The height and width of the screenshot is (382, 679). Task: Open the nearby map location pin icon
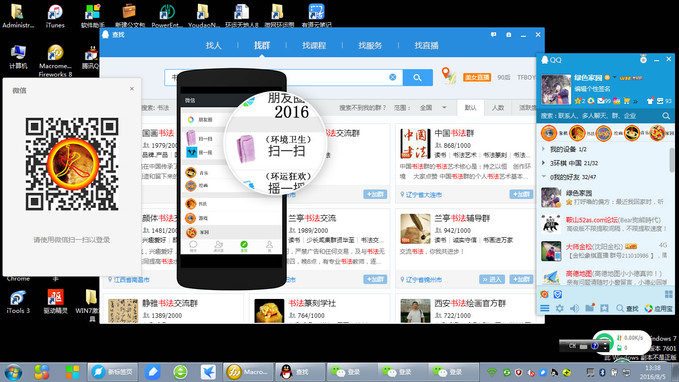[x=448, y=75]
